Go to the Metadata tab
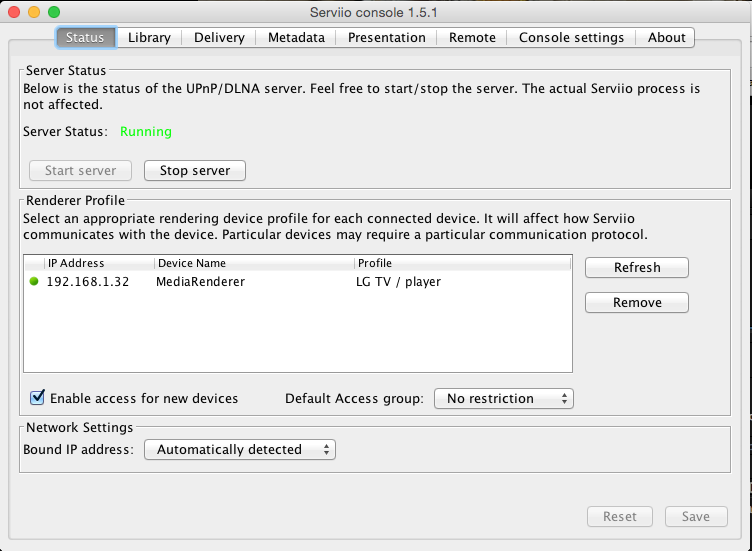The image size is (752, 551). point(296,37)
